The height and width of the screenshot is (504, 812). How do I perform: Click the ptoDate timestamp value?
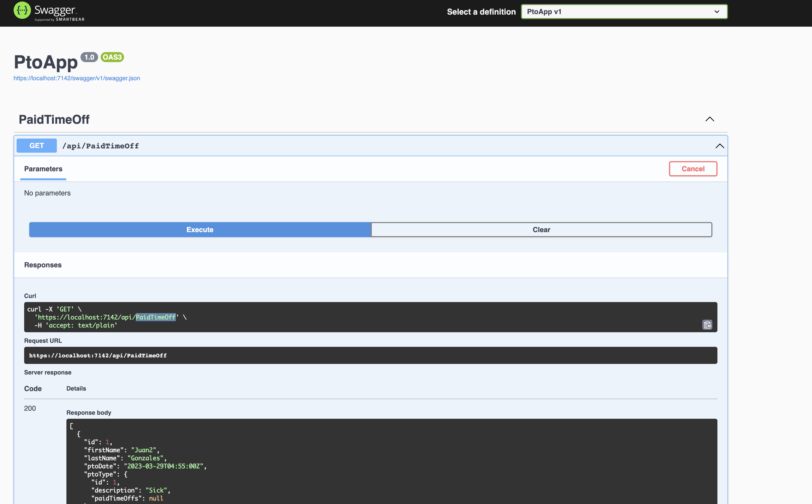coord(164,466)
